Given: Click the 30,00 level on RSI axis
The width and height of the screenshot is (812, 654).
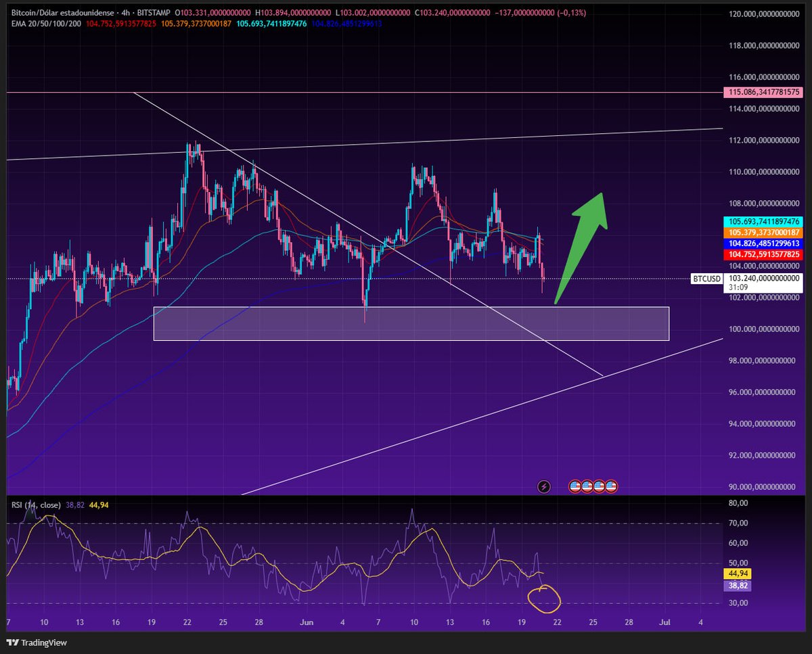Looking at the screenshot, I should [x=738, y=603].
